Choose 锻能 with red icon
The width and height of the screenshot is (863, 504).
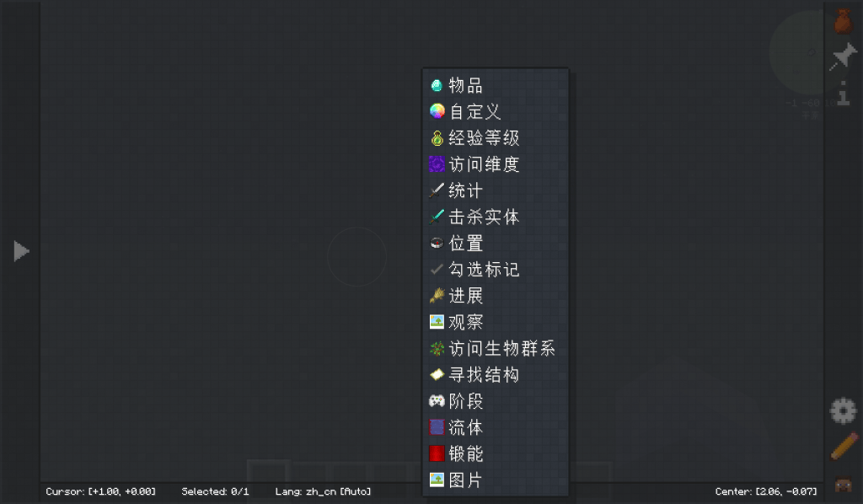(465, 453)
